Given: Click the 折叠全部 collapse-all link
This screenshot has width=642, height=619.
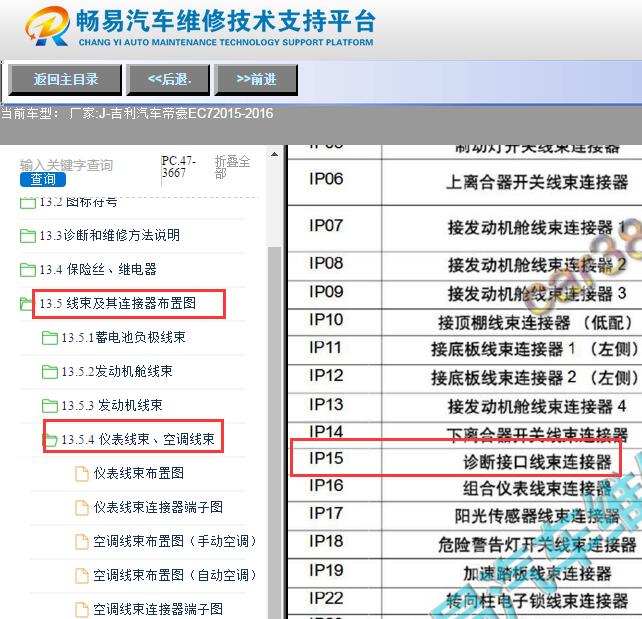Looking at the screenshot, I should pyautogui.click(x=232, y=167).
